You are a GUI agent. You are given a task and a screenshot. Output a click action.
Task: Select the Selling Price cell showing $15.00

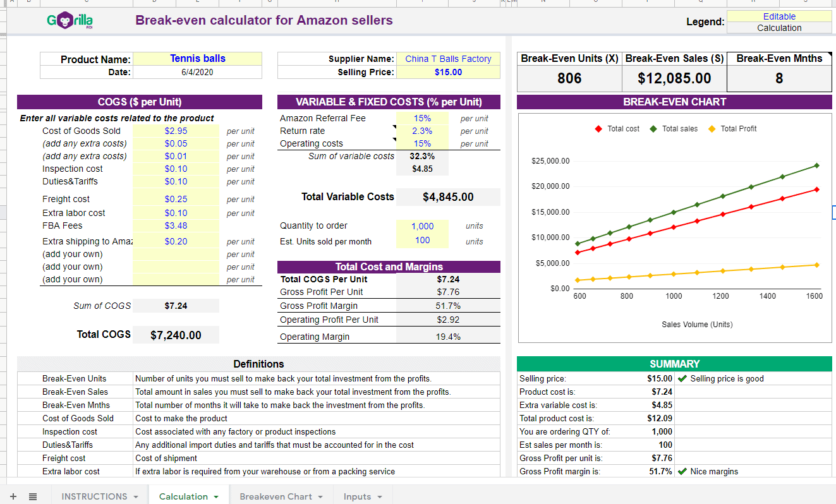(449, 71)
